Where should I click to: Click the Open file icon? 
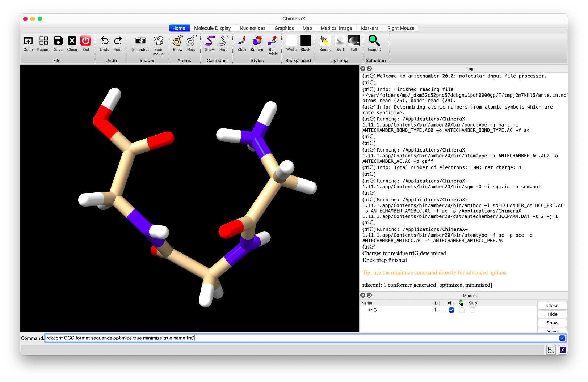coord(28,43)
